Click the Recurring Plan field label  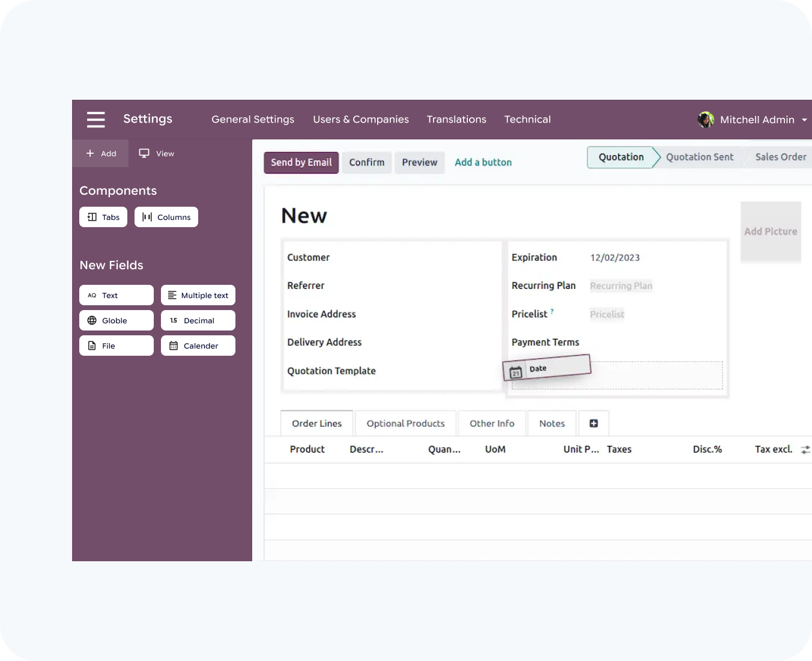click(544, 285)
